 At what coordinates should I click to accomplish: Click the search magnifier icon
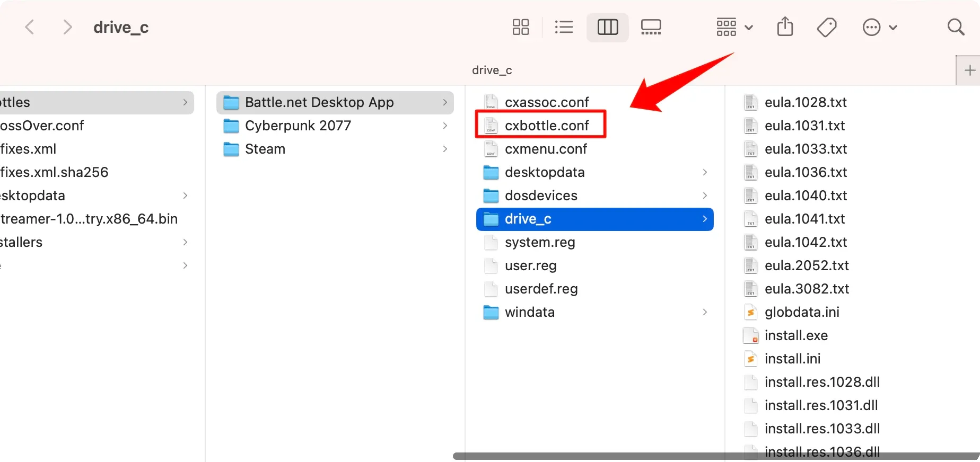tap(956, 27)
